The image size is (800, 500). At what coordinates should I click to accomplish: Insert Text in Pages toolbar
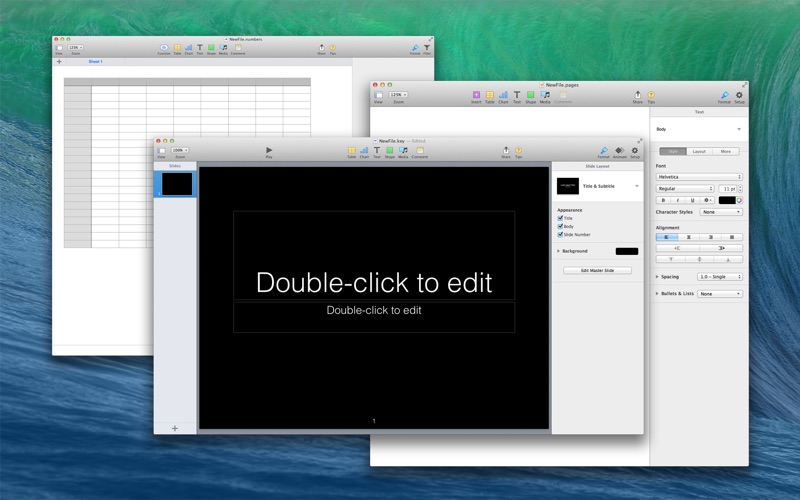click(x=517, y=95)
